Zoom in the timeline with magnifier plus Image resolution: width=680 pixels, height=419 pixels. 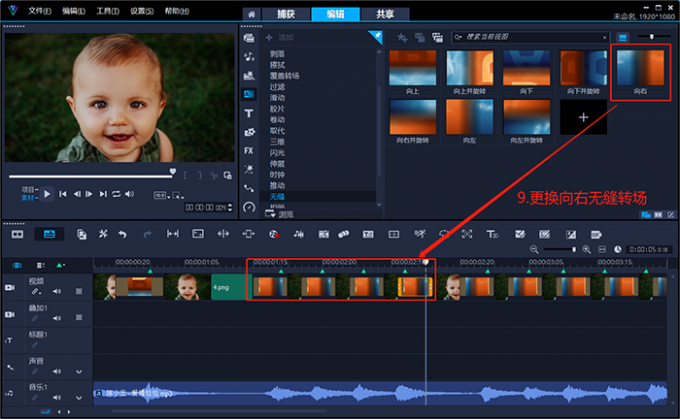[587, 249]
